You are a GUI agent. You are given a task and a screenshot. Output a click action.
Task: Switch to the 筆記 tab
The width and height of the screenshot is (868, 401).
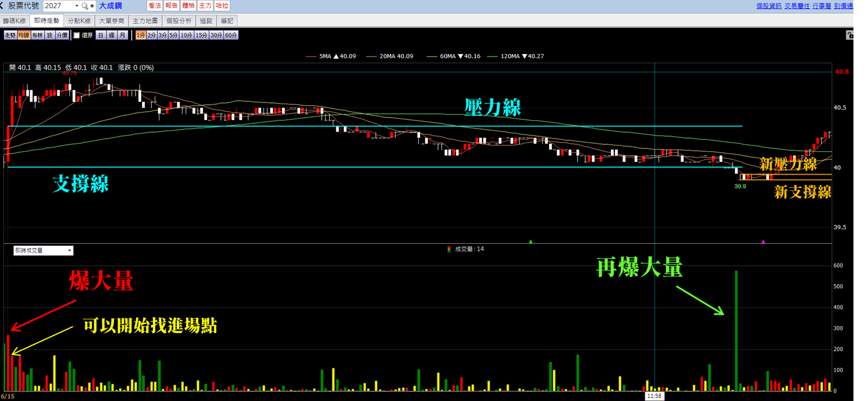tap(227, 20)
